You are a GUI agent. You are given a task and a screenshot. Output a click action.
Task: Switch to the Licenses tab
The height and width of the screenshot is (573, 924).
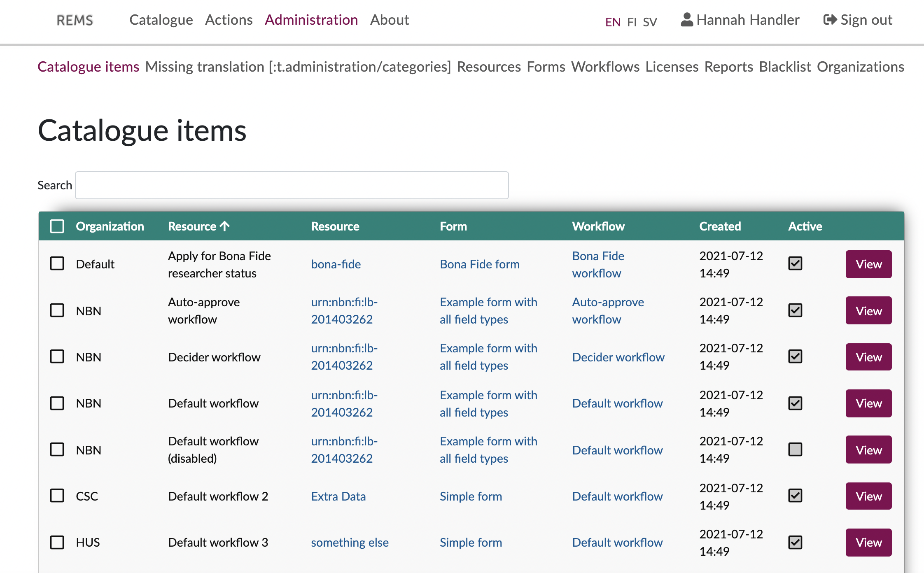pyautogui.click(x=672, y=67)
